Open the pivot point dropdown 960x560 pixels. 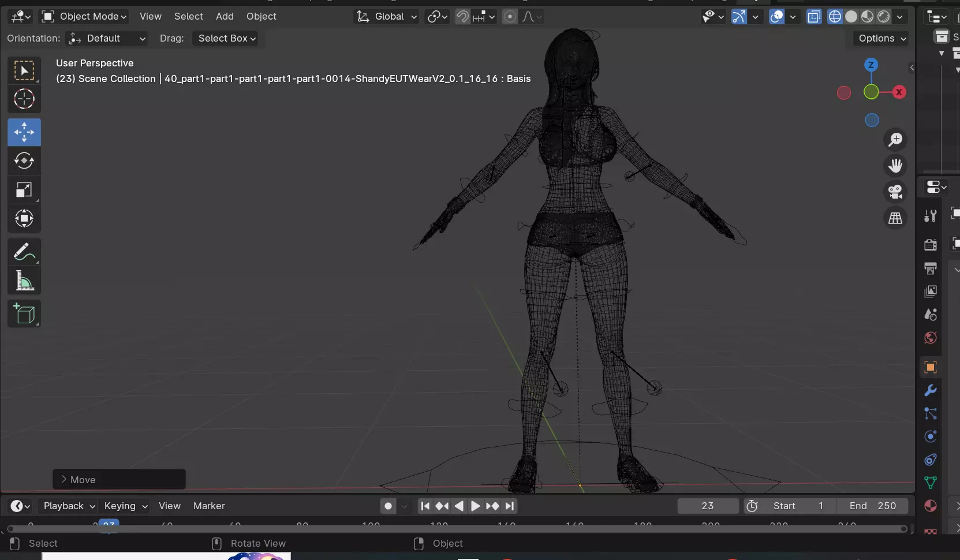437,17
